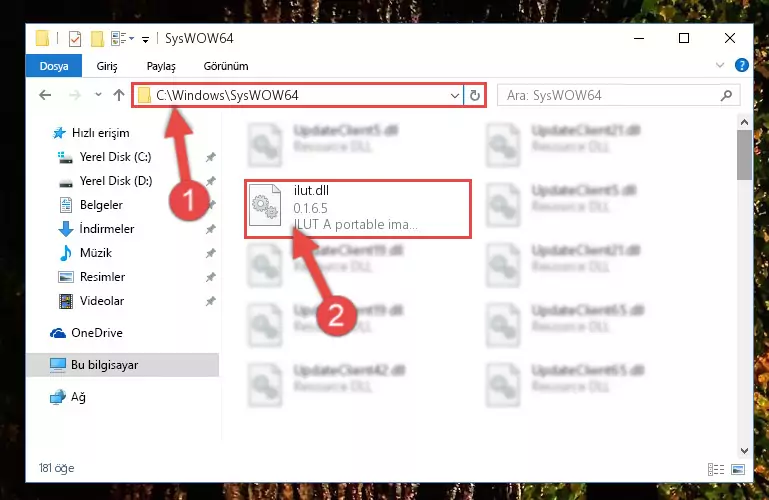This screenshot has width=769, height=500.
Task: Go forward with the right arrow
Action: pyautogui.click(x=75, y=95)
